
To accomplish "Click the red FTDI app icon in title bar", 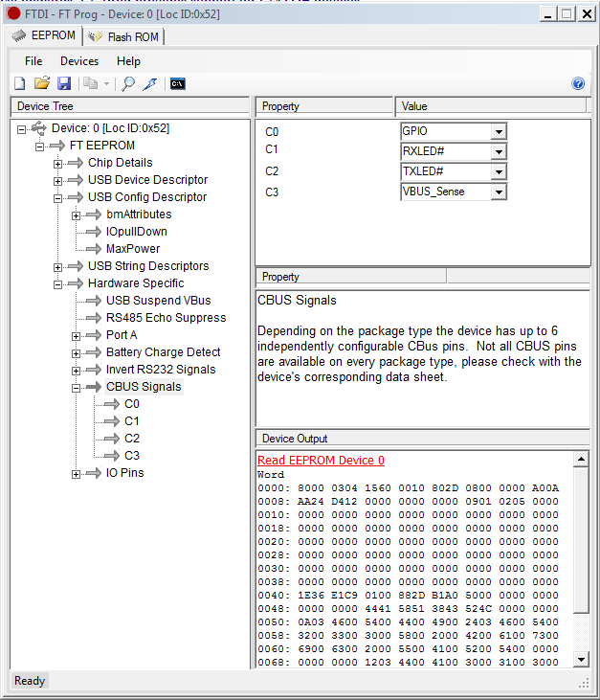I will point(13,13).
